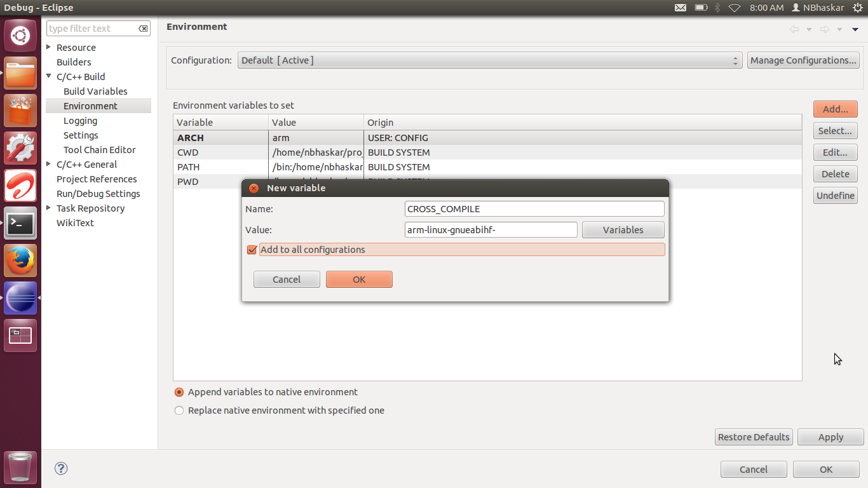
Task: Expand the Task Repository tree node
Action: tap(49, 208)
